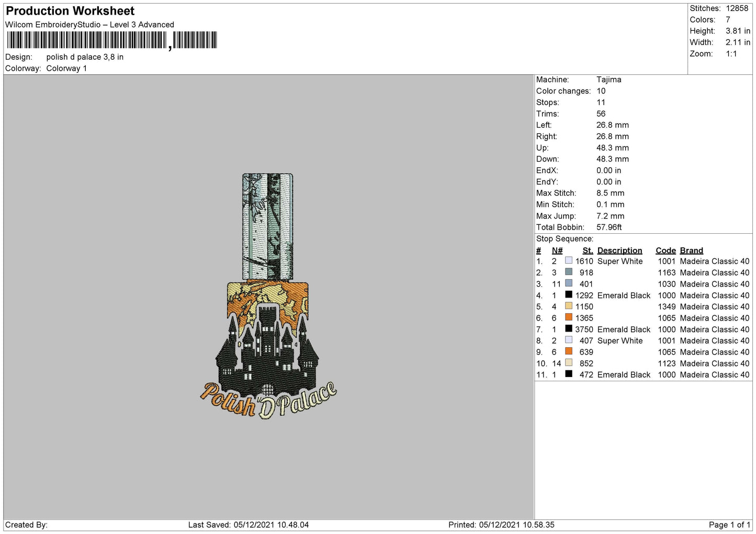Select the Width value "2.11 in"
The height and width of the screenshot is (534, 756).
pyautogui.click(x=738, y=42)
